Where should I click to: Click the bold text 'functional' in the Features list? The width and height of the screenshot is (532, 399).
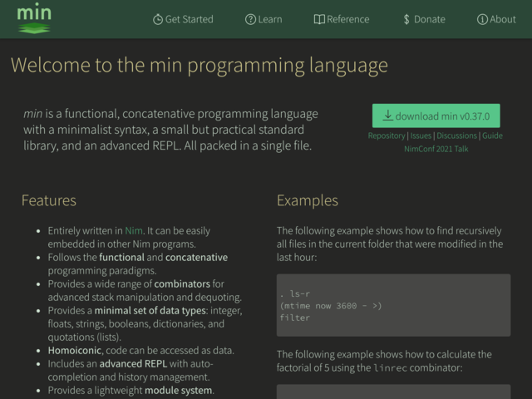click(122, 258)
